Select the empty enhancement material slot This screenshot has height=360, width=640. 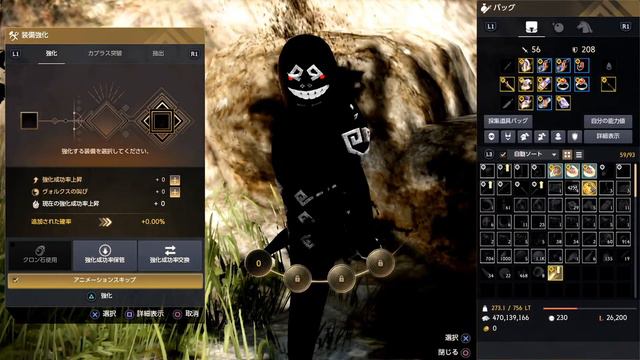[x=29, y=121]
